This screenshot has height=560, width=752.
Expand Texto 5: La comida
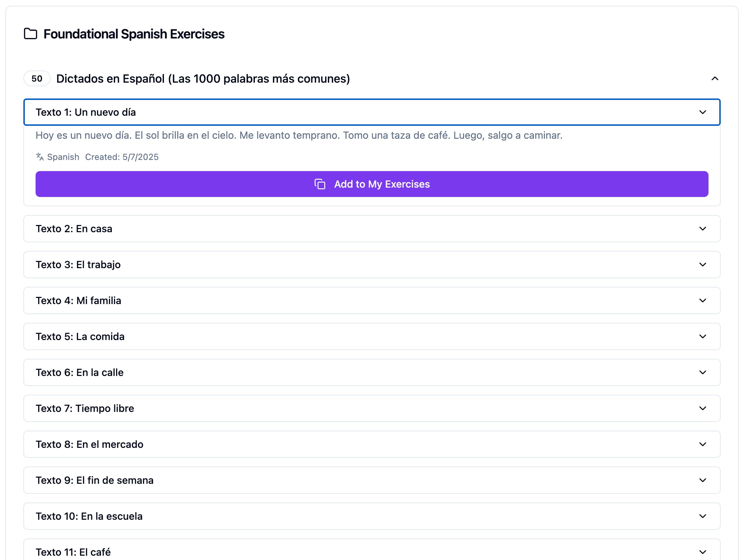pos(702,336)
